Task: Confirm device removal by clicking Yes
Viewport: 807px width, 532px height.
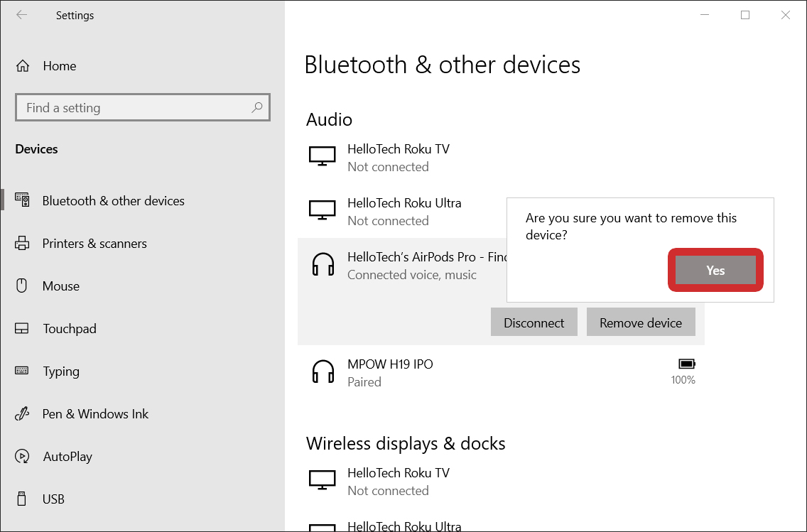Action: tap(715, 270)
